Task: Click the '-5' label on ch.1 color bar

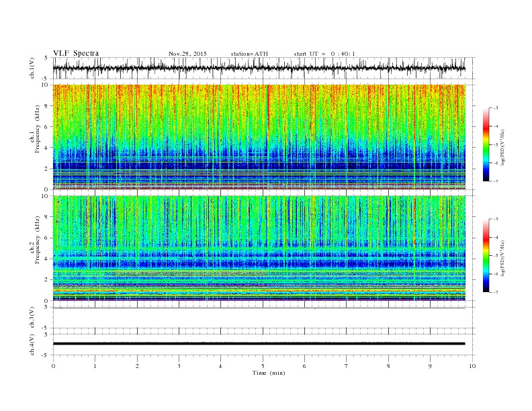Action: (496, 145)
